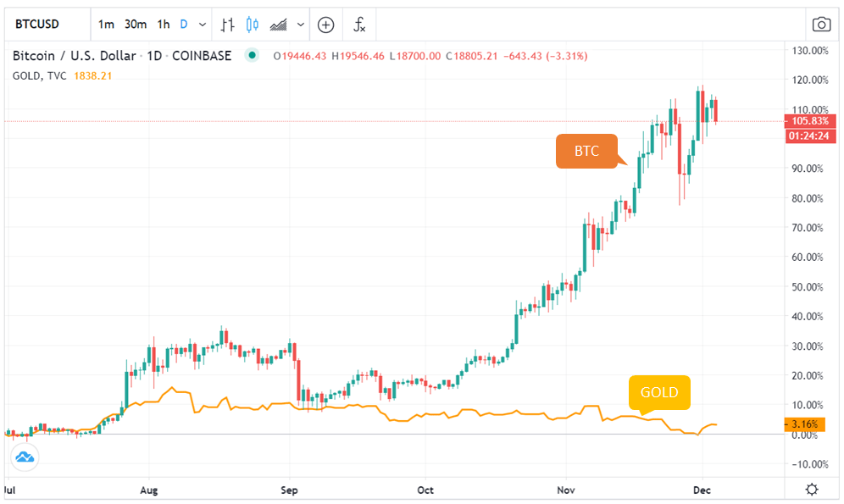The image size is (844, 504).
Task: Click the green market status indicator dot
Action: click(x=252, y=55)
